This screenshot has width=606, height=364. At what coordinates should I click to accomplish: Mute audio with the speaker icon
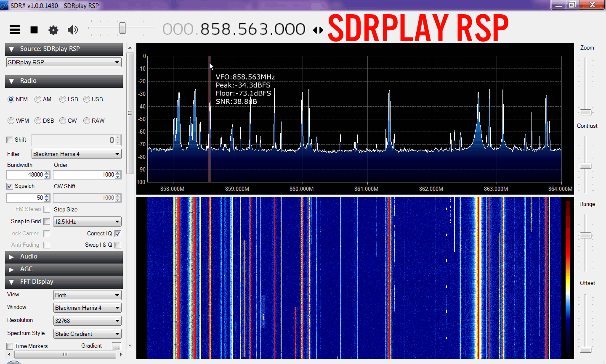pyautogui.click(x=73, y=30)
